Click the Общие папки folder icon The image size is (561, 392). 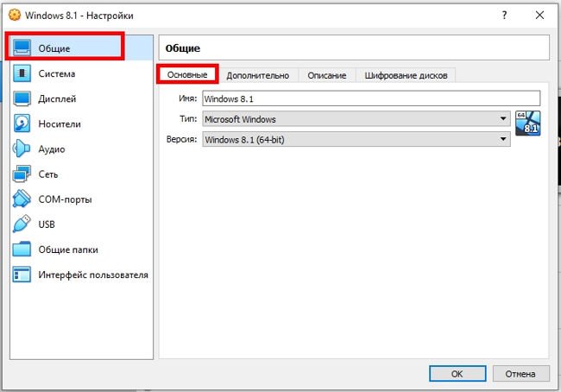22,250
